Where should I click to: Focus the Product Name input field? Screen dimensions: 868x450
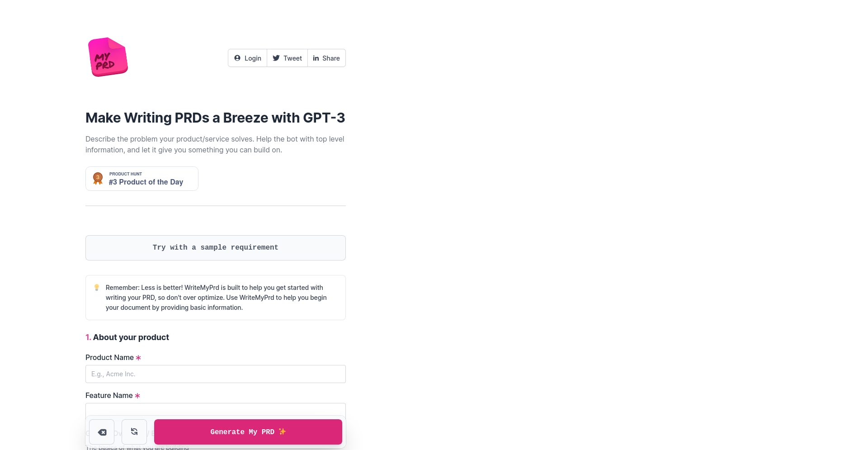point(216,374)
